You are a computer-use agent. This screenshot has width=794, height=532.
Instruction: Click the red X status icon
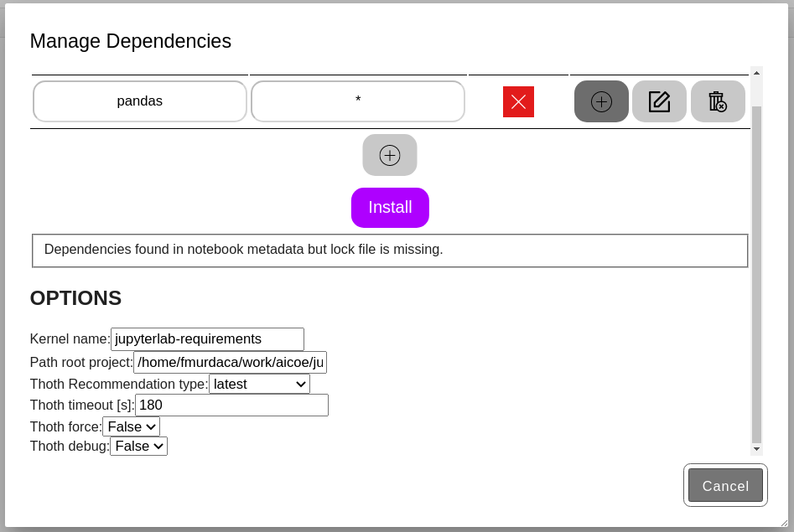click(518, 101)
